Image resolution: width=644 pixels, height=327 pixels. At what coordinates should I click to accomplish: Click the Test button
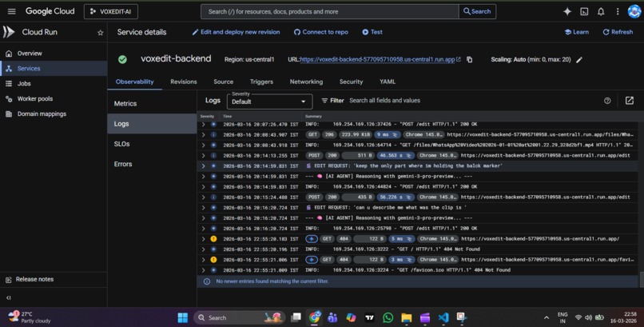pos(372,32)
